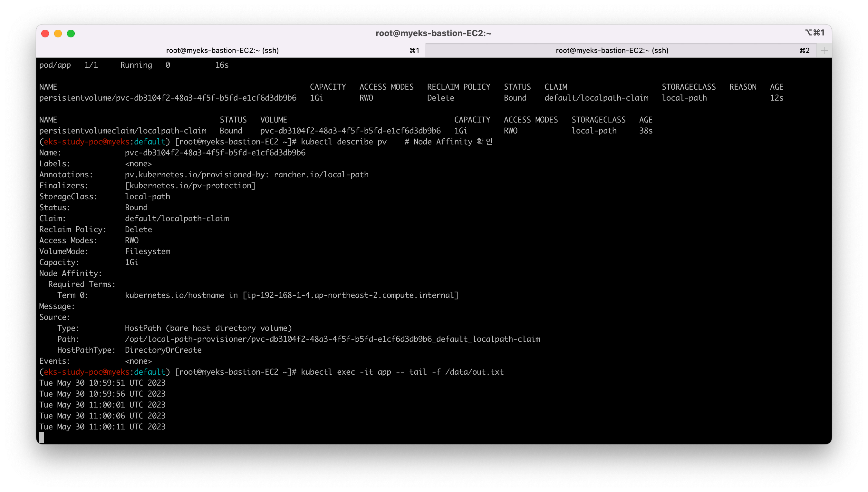Click the green fullscreen window button
Screen dimensions: 868x492
pos(71,34)
